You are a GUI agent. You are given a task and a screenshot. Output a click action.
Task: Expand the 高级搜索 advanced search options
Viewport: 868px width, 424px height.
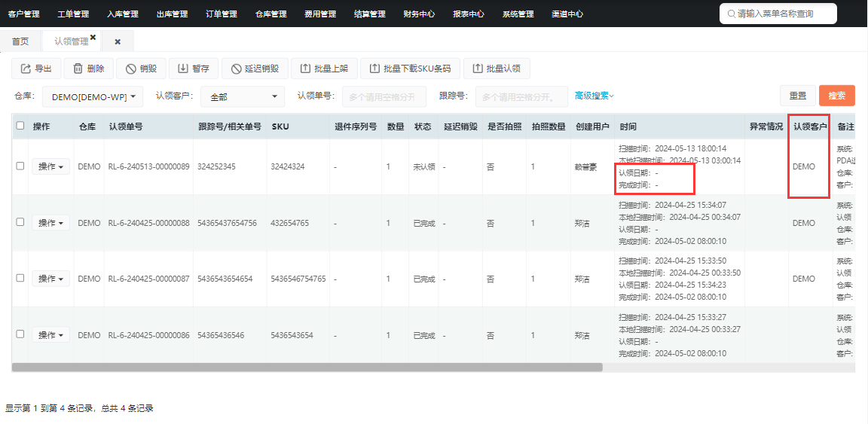tap(594, 96)
